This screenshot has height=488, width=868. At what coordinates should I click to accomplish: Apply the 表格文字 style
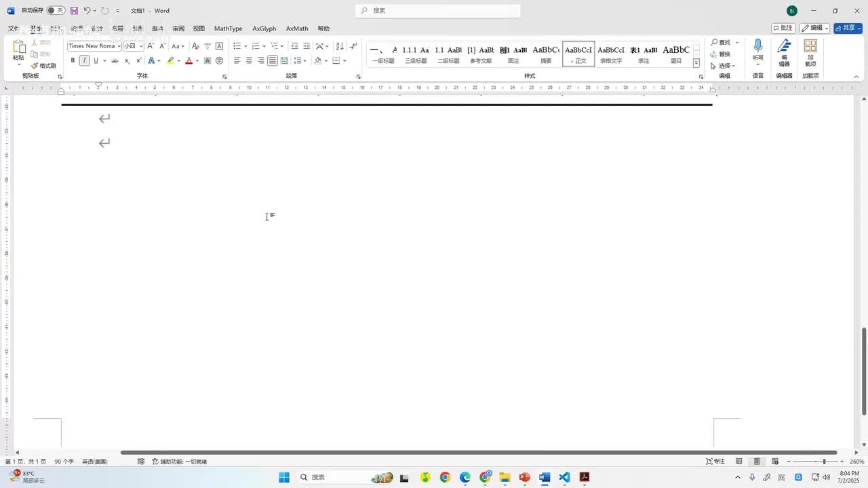click(x=611, y=54)
